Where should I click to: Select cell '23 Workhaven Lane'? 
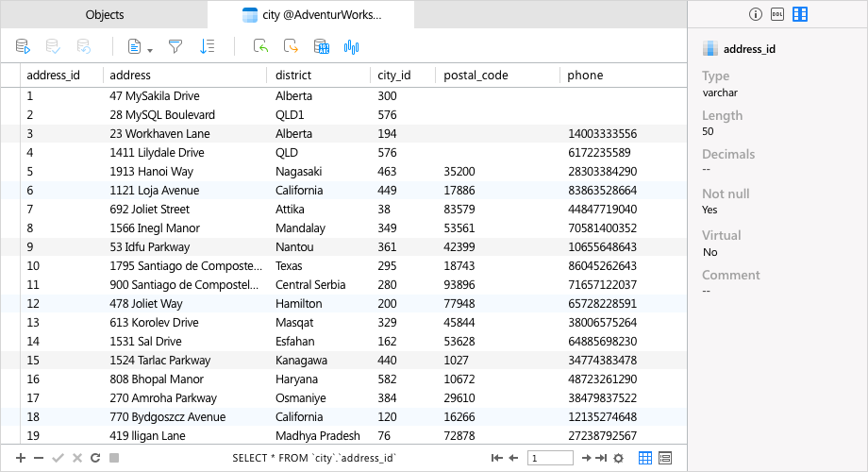[159, 133]
